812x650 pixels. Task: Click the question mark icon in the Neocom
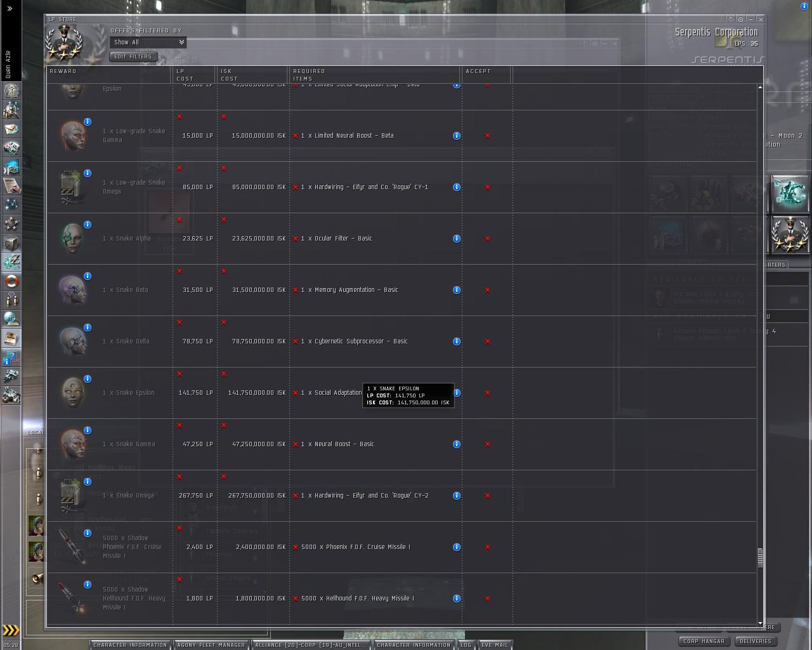[11, 357]
